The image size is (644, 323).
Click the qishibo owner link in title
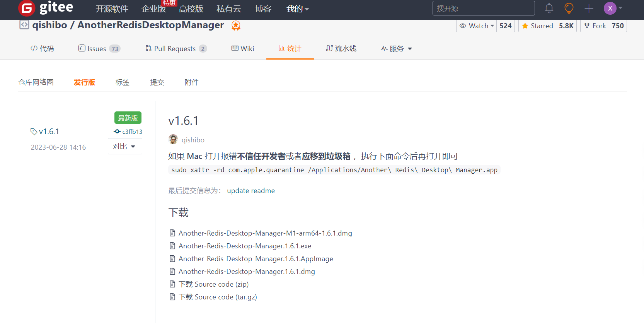(49, 25)
